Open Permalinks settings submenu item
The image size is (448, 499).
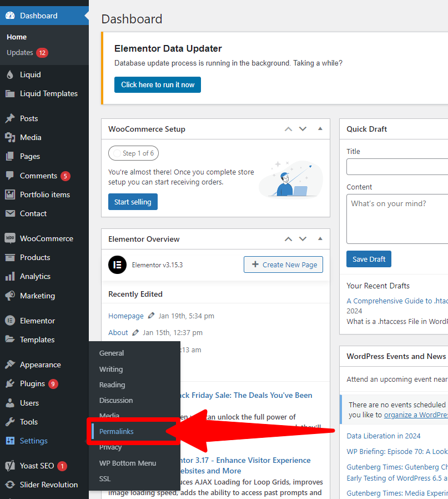tap(117, 432)
